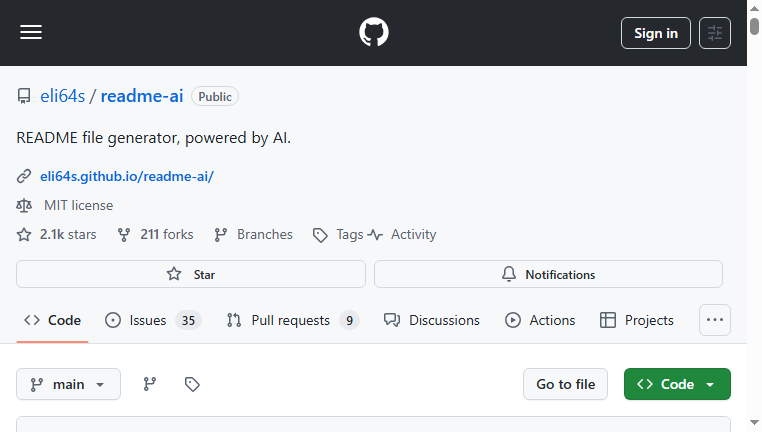Open the eli64s owner profile link

point(63,96)
